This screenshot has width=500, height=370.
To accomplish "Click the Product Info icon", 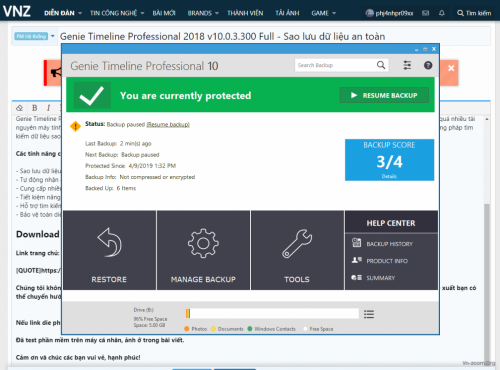I will click(x=356, y=260).
